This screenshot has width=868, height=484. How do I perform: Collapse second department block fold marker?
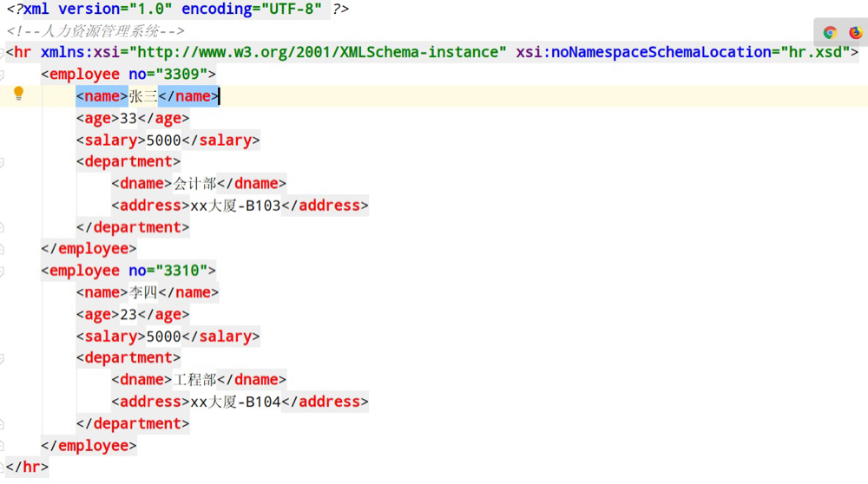(2, 358)
